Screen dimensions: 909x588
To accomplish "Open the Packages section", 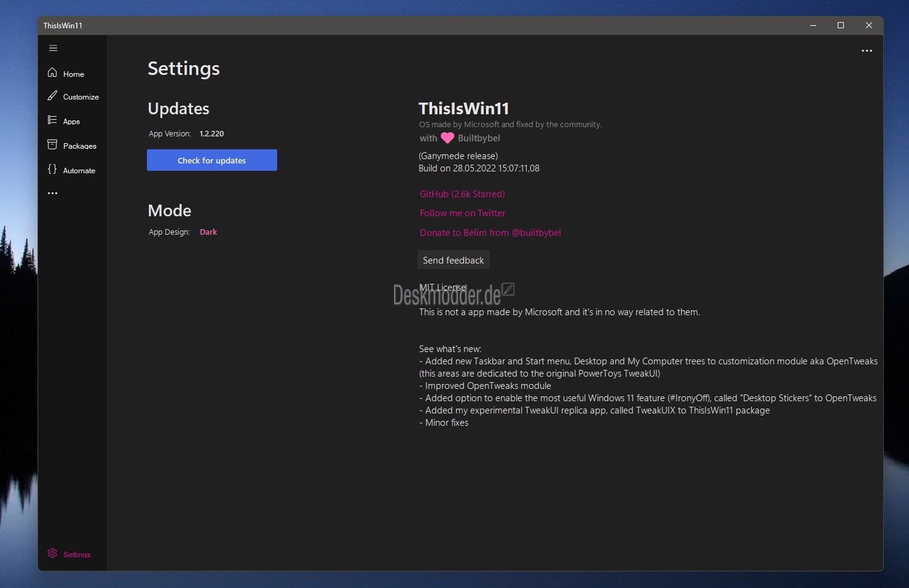I will pos(80,146).
